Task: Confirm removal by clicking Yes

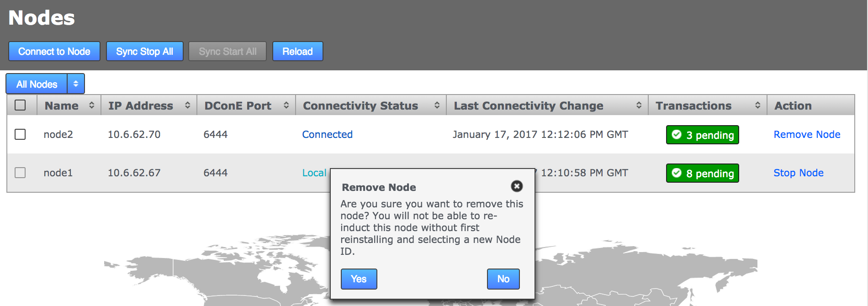Action: (358, 279)
